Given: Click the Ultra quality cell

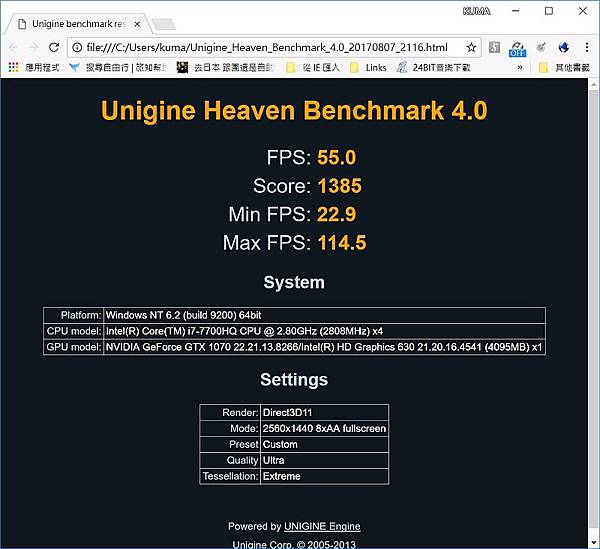Looking at the screenshot, I should (324, 460).
